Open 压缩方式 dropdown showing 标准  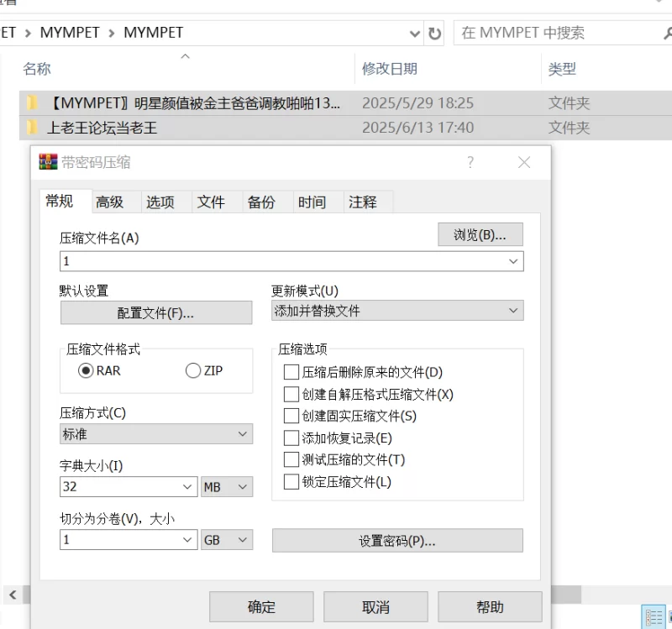(156, 434)
